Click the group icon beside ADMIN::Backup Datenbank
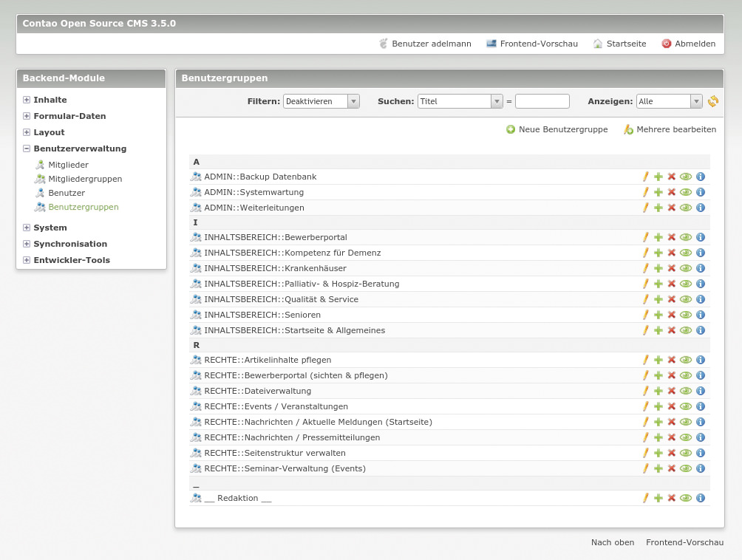 [x=196, y=177]
